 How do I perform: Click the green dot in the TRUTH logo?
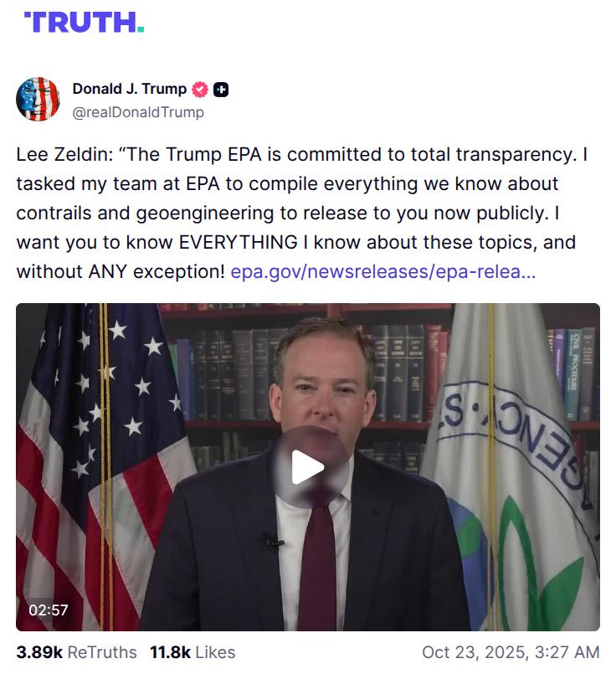tap(141, 29)
